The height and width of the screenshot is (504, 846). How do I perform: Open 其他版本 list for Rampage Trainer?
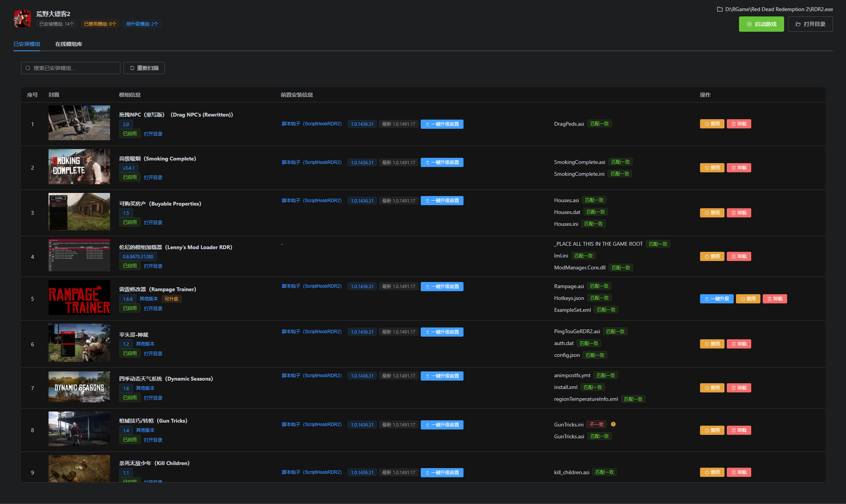pos(149,299)
